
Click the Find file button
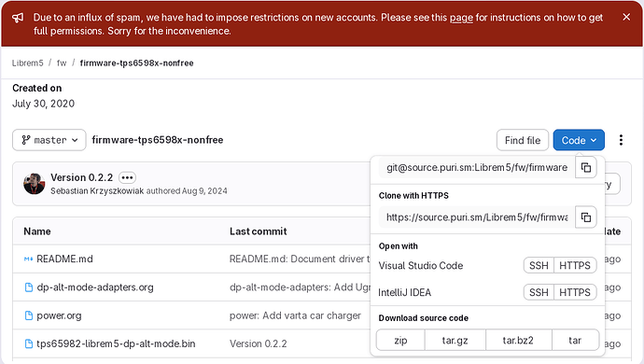click(523, 140)
